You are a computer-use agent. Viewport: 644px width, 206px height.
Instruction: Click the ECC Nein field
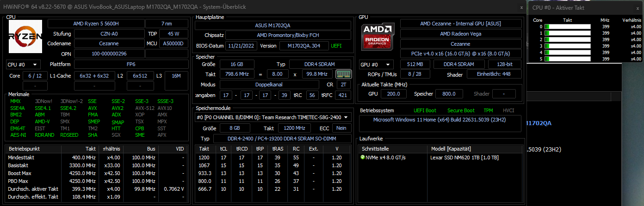pos(341,128)
